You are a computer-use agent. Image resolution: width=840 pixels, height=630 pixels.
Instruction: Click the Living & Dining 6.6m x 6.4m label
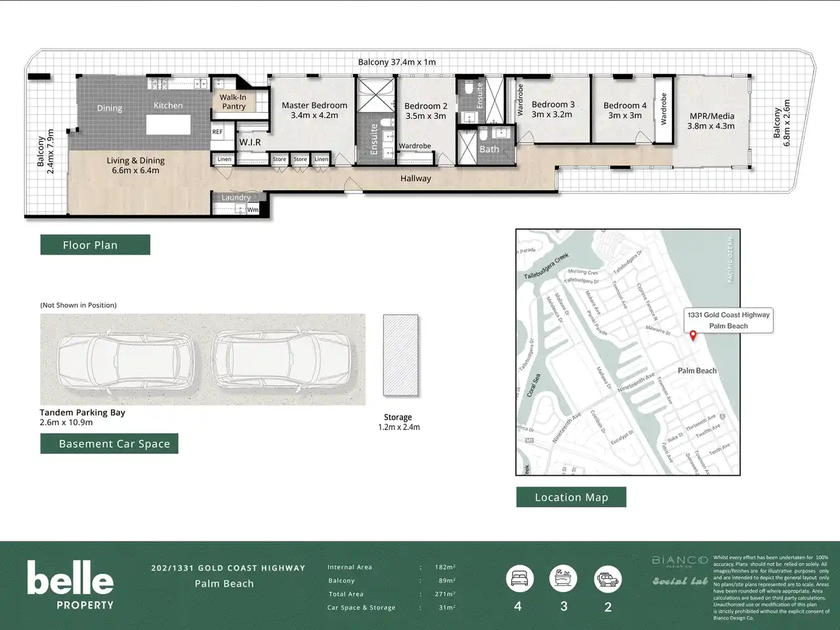(x=136, y=165)
